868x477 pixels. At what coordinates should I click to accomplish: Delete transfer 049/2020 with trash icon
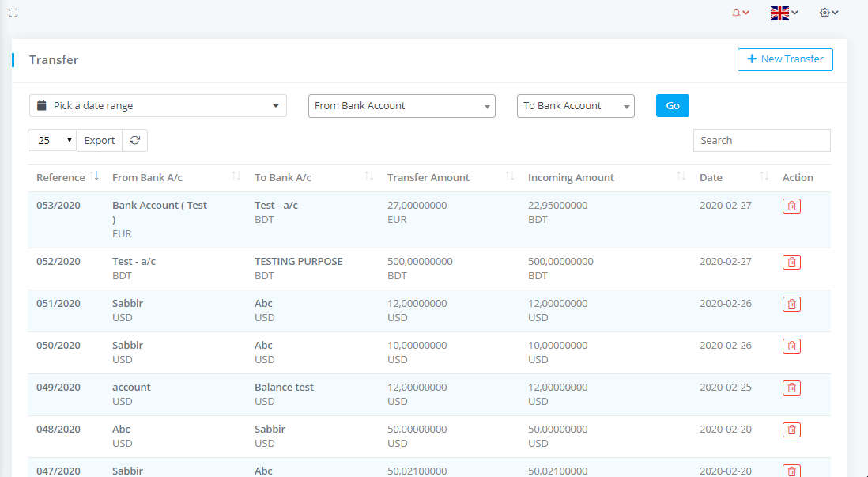791,388
